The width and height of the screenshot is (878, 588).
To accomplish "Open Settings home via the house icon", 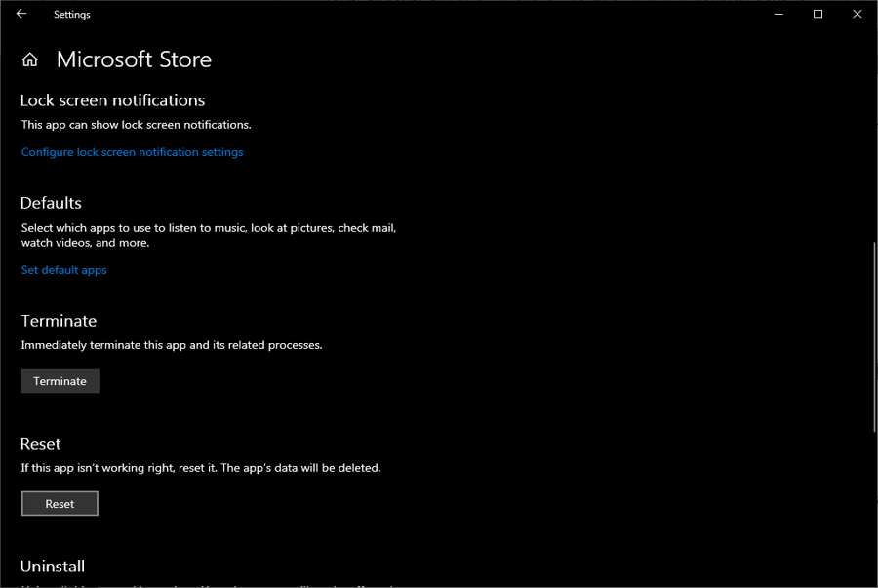I will (x=30, y=59).
